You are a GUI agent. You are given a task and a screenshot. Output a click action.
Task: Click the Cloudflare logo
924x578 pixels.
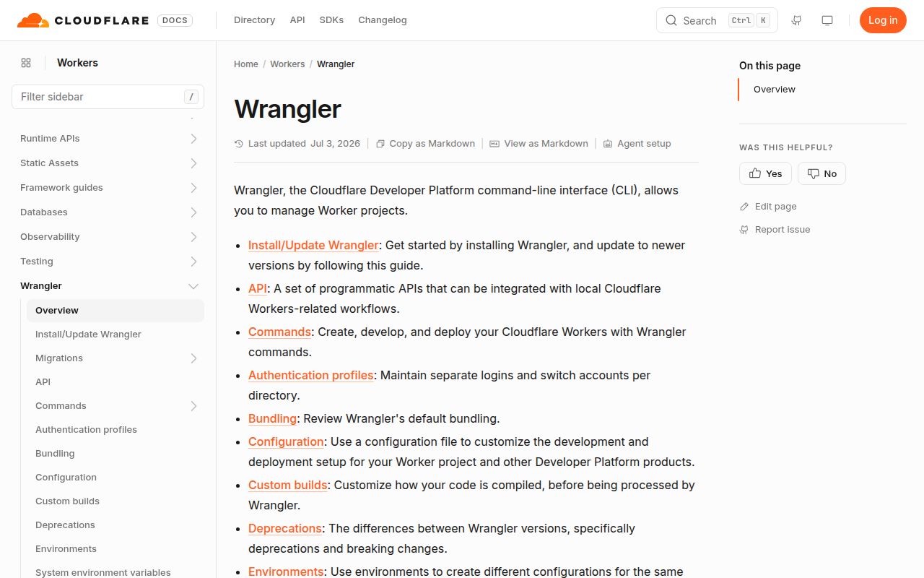[83, 20]
